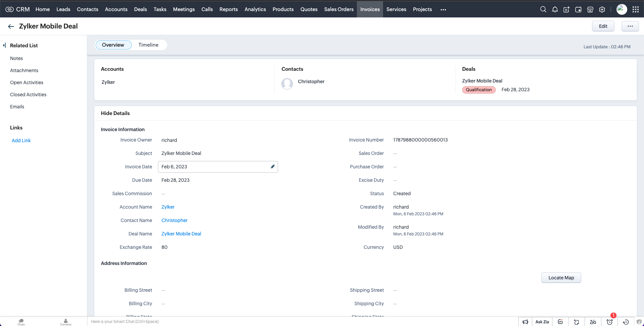The height and width of the screenshot is (326, 644).
Task: Switch to the Timeline view
Action: tap(148, 45)
